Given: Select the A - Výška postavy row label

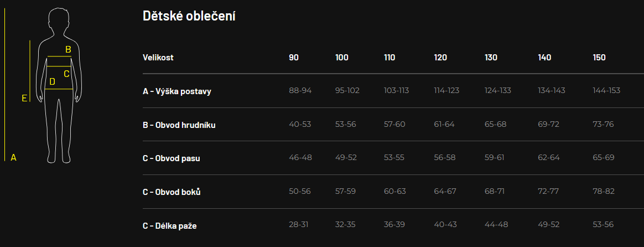Looking at the screenshot, I should 177,91.
